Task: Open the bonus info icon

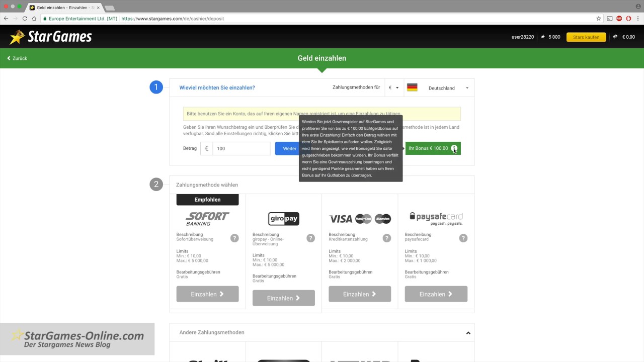Action: pos(454,148)
